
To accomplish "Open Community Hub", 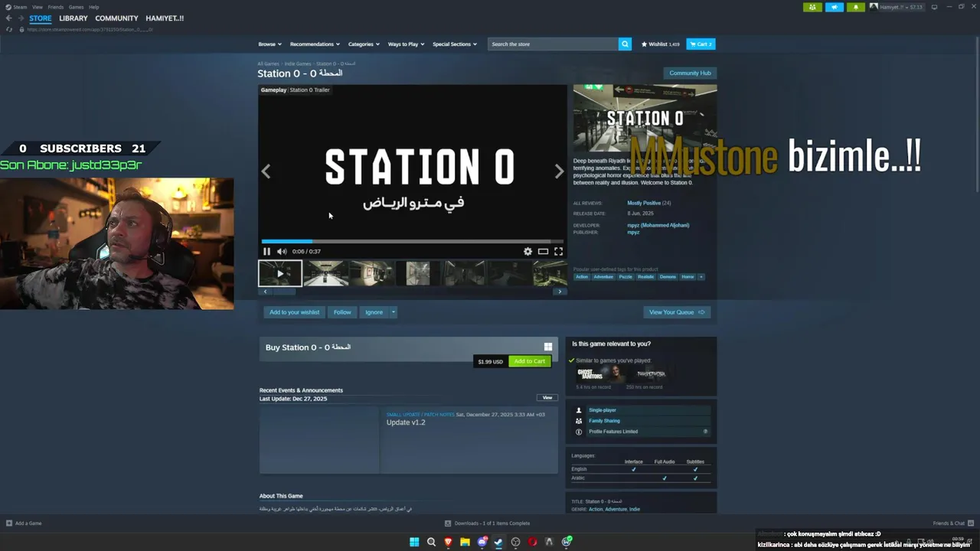I will pyautogui.click(x=690, y=73).
